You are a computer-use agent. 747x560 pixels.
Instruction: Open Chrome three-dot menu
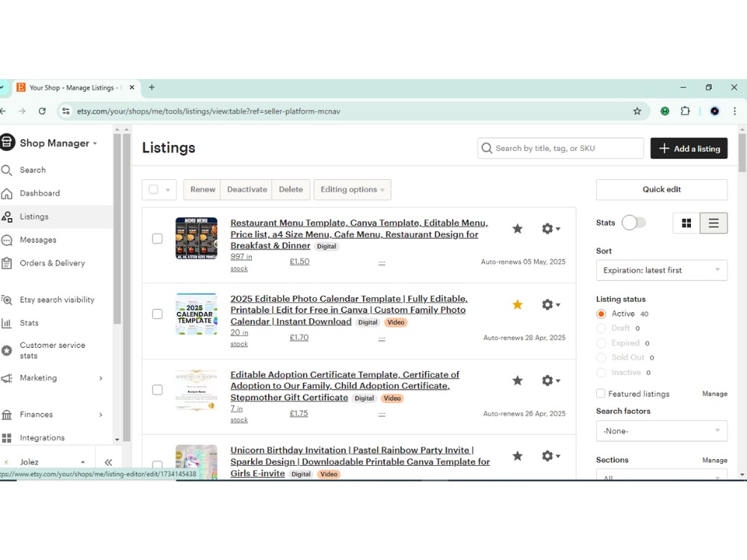tap(734, 111)
